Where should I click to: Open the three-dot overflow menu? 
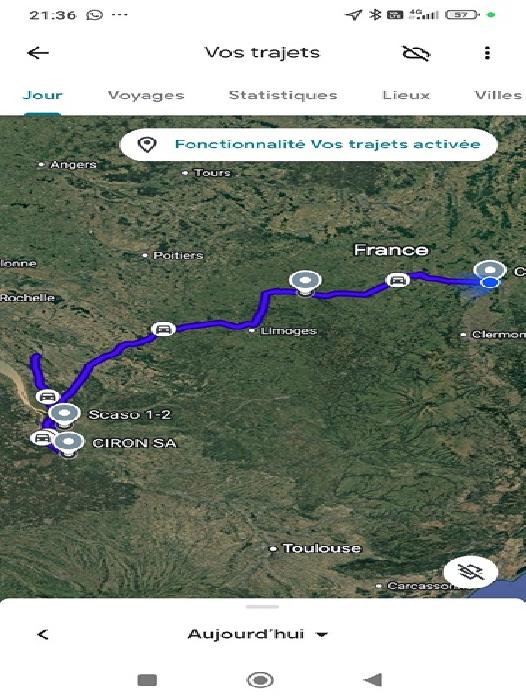pos(487,53)
